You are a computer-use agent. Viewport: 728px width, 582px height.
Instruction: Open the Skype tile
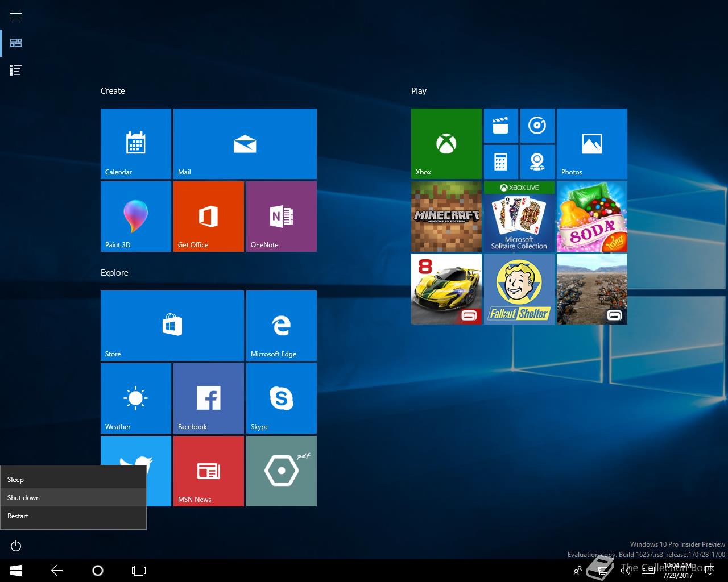pos(282,398)
